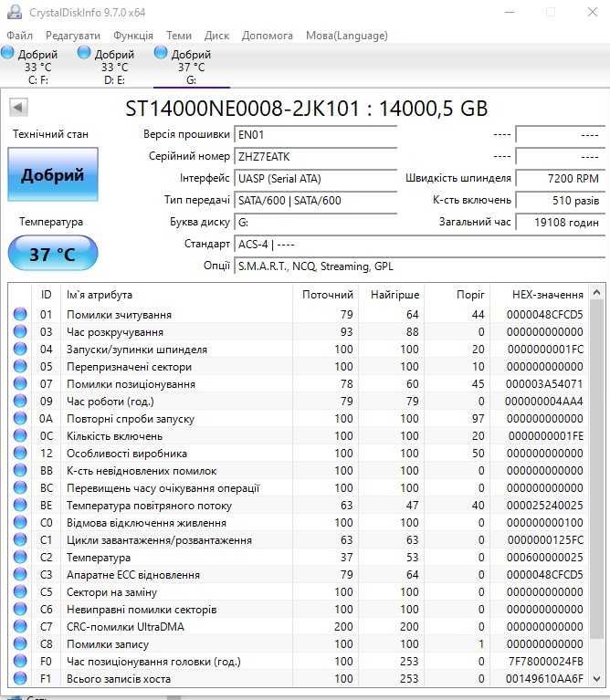610x700 pixels.
Task: Open the Функція menu
Action: [133, 36]
